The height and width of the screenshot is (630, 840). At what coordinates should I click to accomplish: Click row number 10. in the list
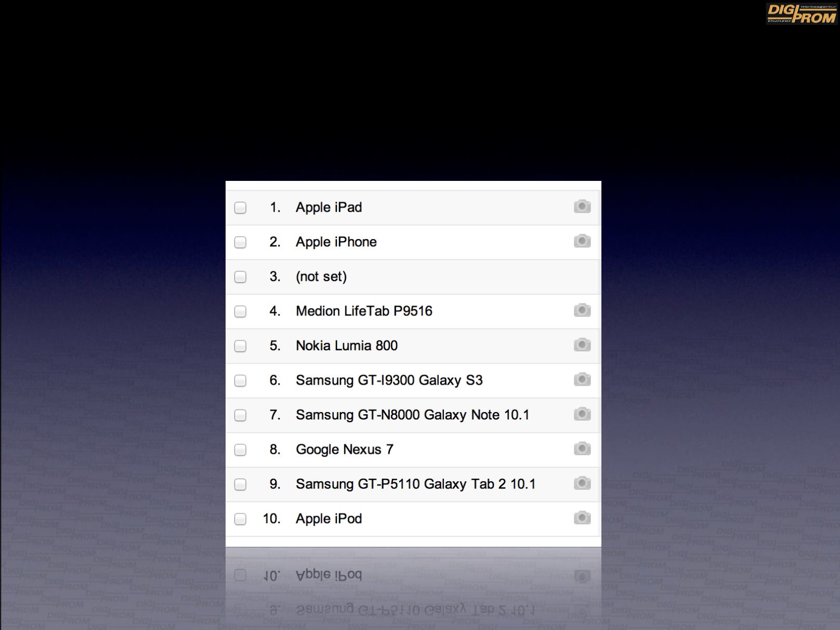pyautogui.click(x=272, y=518)
